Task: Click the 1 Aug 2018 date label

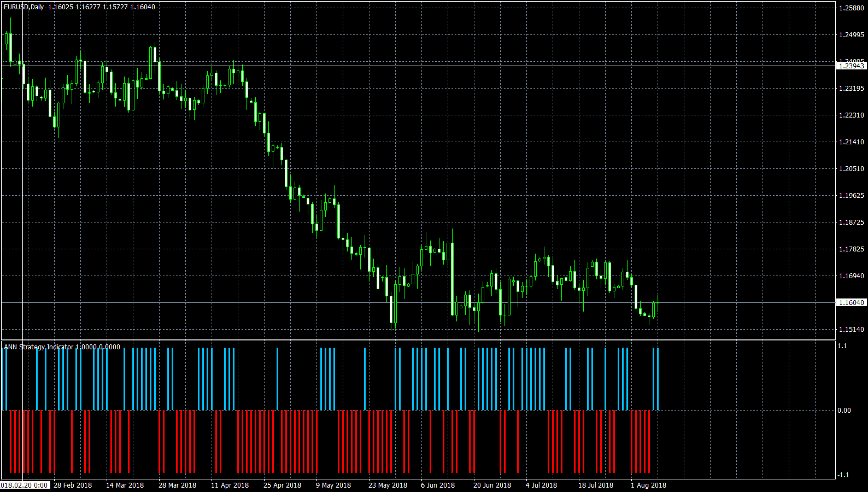Action: point(648,485)
